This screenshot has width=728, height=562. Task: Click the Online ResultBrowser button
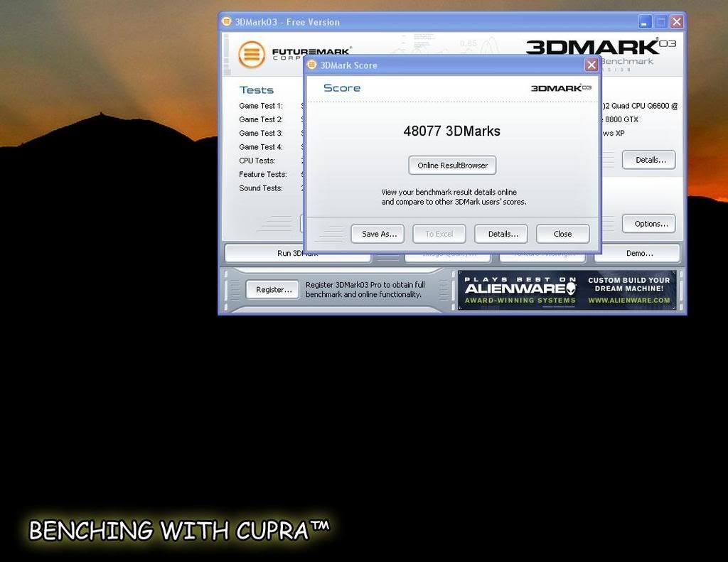pos(452,166)
